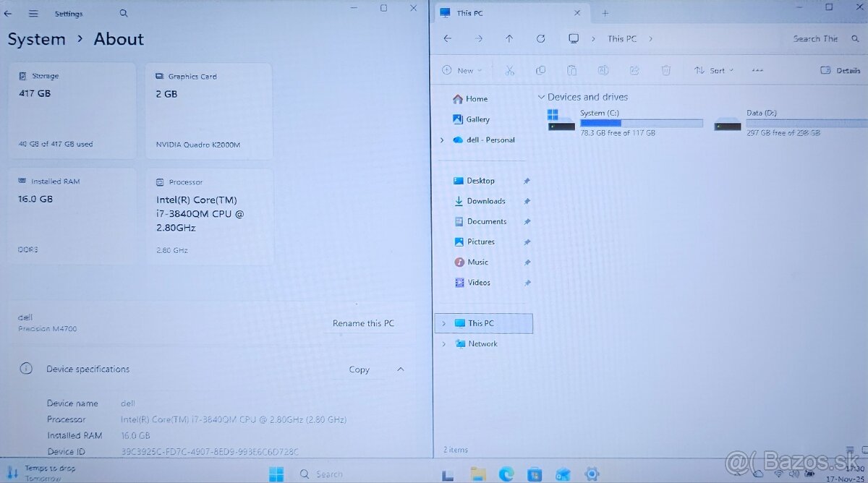The image size is (868, 483).
Task: Toggle the Details pane button
Action: coord(840,70)
